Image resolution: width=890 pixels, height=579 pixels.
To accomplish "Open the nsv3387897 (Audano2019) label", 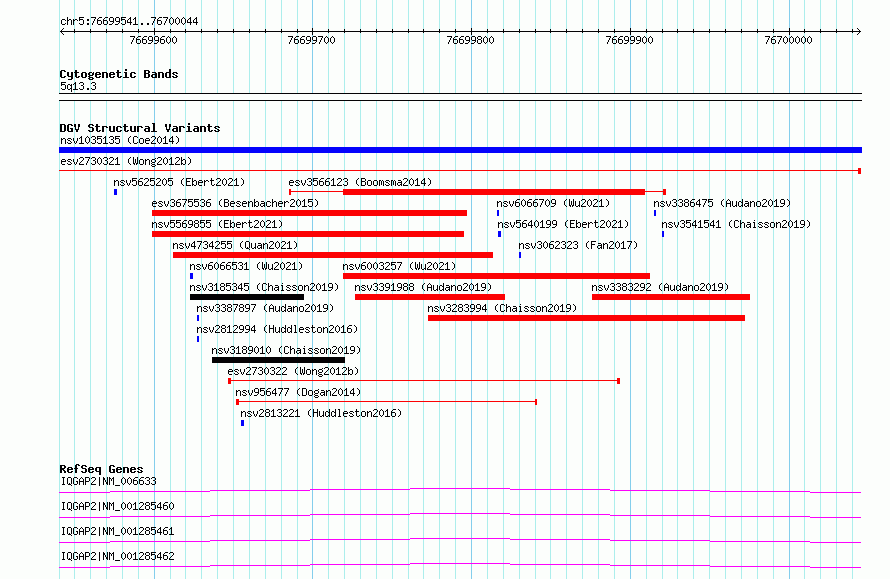I will [x=265, y=308].
